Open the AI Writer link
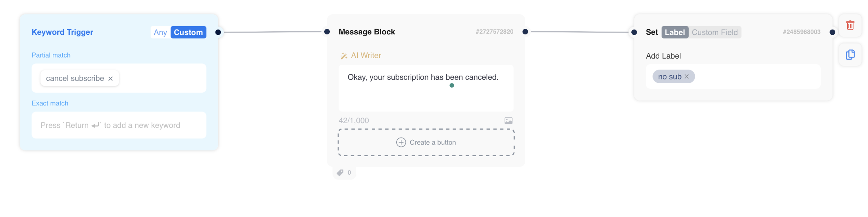 coord(366,56)
